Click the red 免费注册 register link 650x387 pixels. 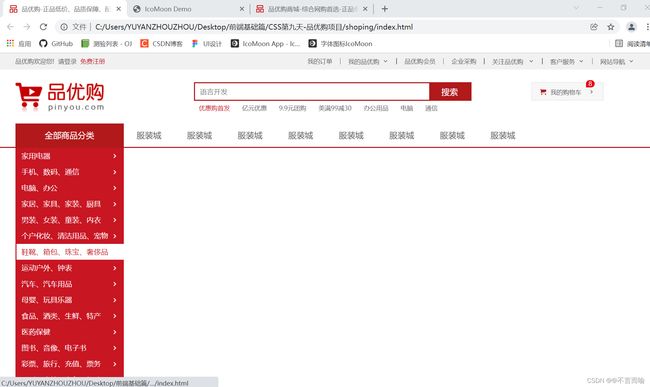pyautogui.click(x=92, y=61)
